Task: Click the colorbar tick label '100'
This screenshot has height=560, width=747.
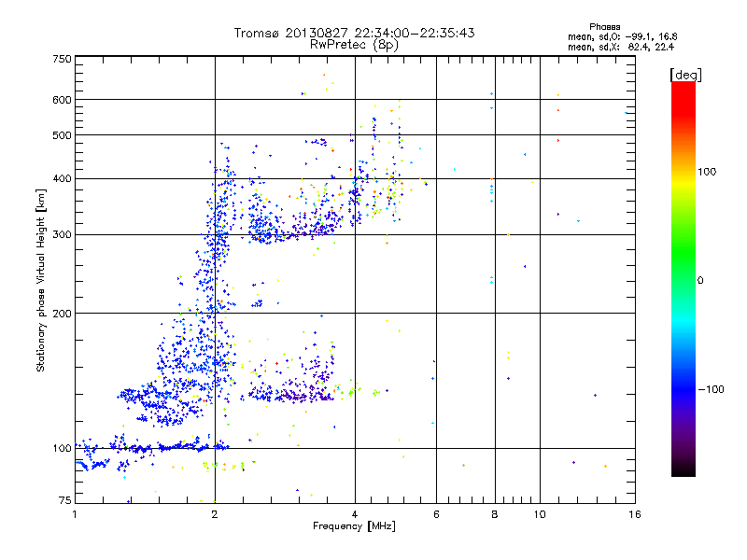Action: click(707, 172)
